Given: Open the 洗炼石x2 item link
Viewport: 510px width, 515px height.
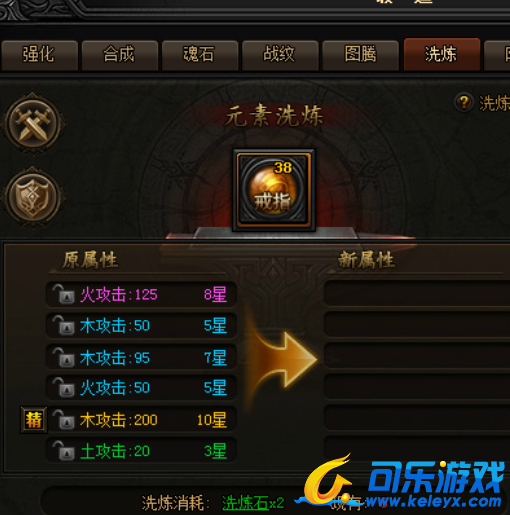Looking at the screenshot, I should (253, 503).
